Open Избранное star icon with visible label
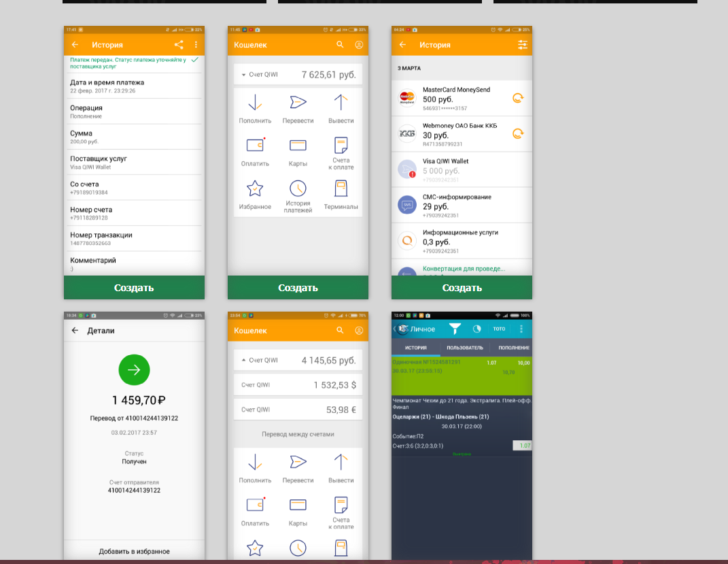The width and height of the screenshot is (728, 564). (x=255, y=188)
